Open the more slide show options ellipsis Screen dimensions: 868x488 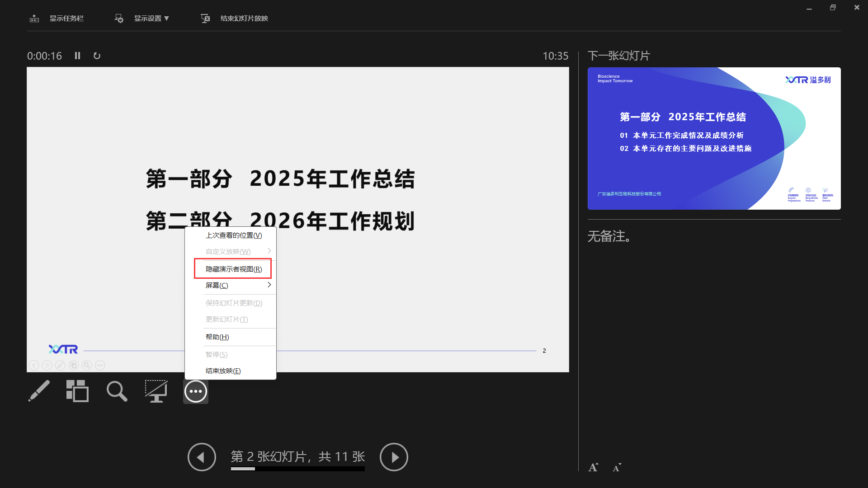(195, 391)
